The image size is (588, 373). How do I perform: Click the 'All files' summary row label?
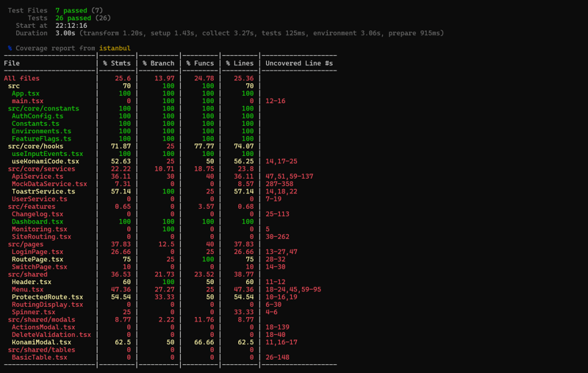pos(22,79)
